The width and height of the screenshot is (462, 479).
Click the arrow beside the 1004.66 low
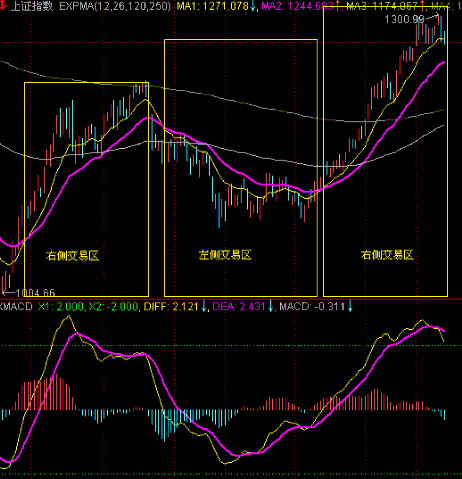(x=8, y=293)
